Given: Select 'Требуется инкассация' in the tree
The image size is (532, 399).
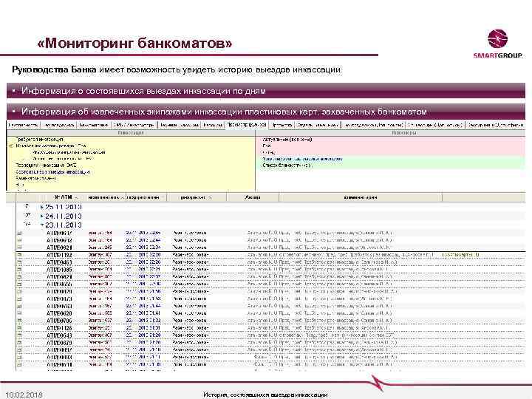Looking at the screenshot, I should pos(39,139).
